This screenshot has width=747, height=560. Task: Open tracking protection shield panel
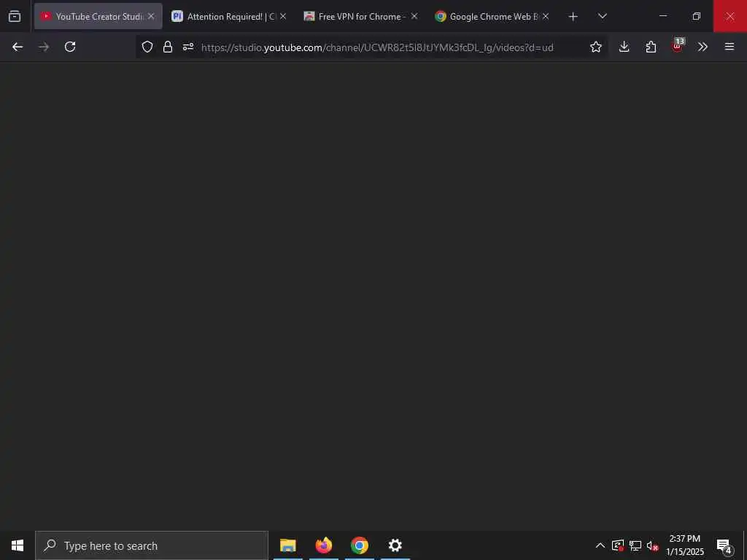(147, 47)
